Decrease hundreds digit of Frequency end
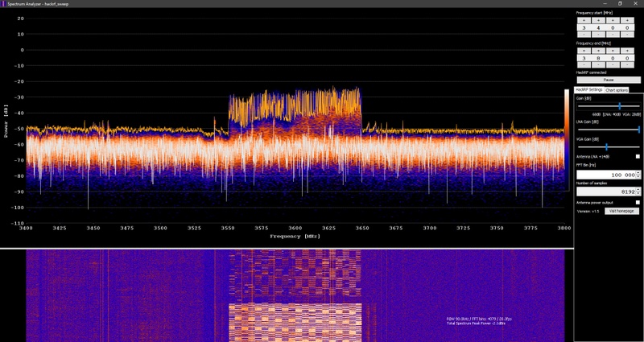 [x=598, y=65]
